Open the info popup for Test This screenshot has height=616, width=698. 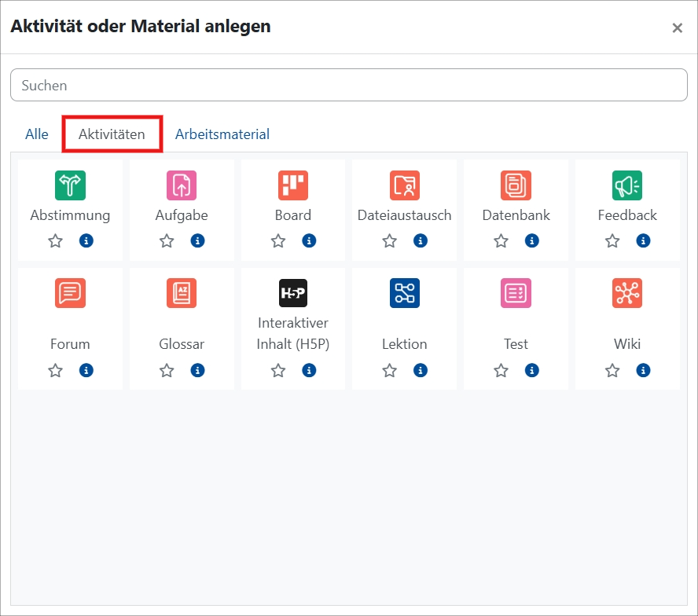click(x=531, y=369)
